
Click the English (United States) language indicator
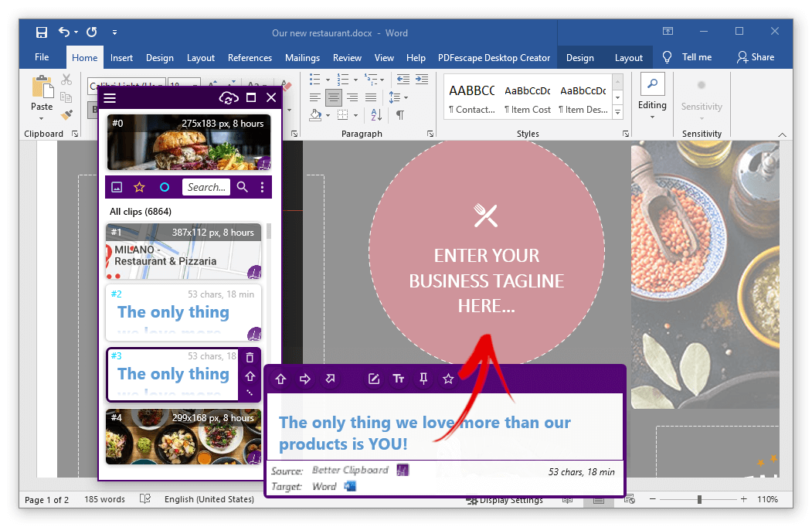coord(209,499)
